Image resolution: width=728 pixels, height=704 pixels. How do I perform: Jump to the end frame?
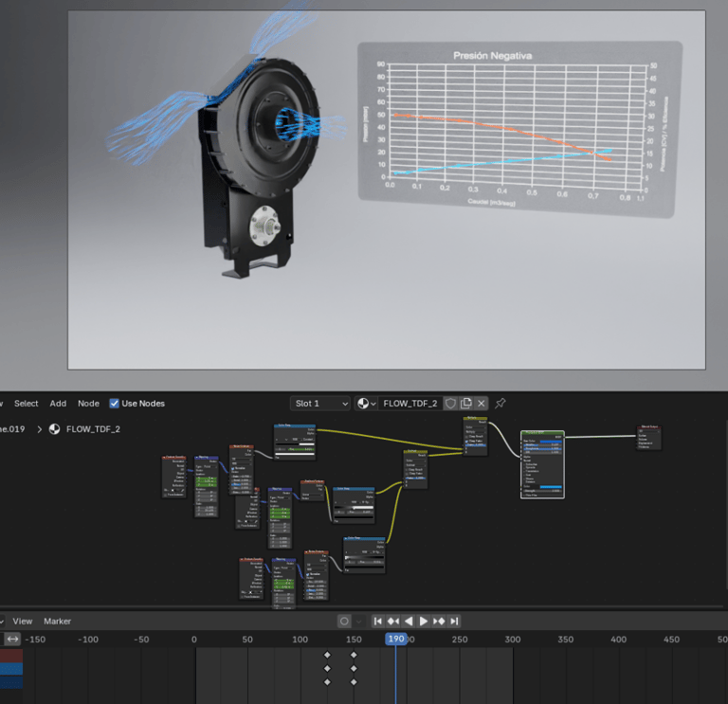coord(455,621)
